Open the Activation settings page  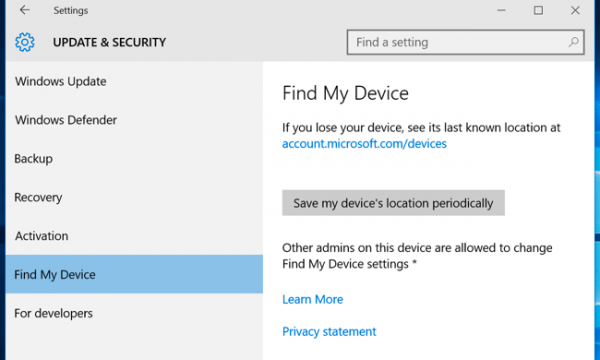click(x=134, y=236)
